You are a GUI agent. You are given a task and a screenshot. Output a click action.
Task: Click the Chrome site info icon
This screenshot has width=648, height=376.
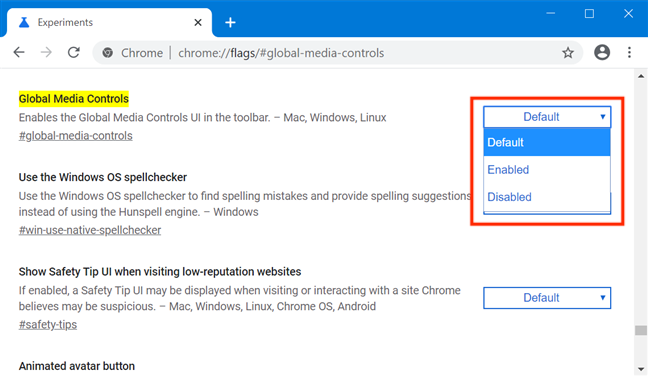point(107,53)
